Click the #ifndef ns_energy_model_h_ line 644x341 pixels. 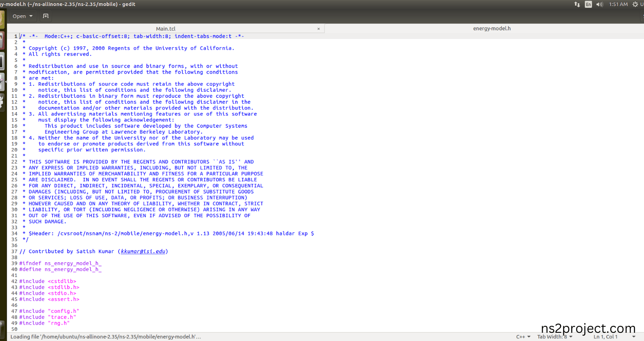click(x=60, y=264)
